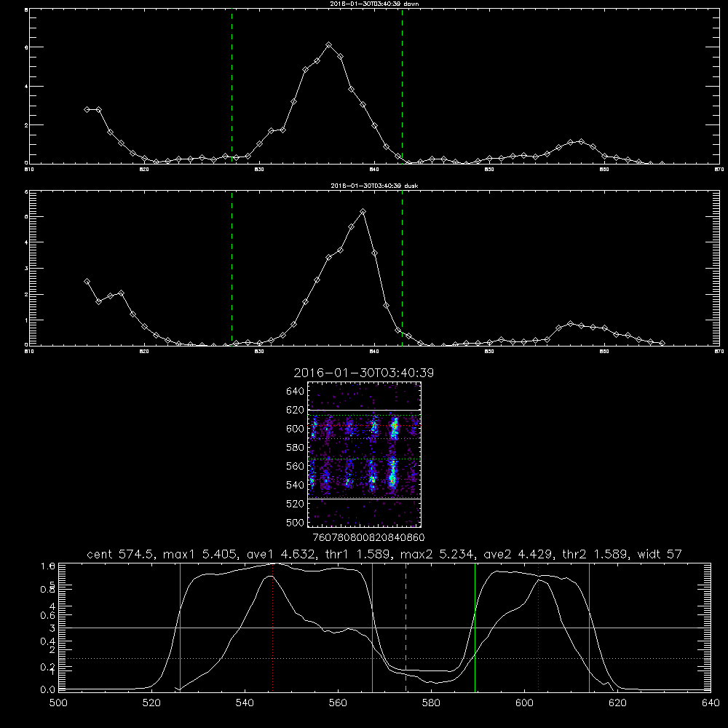Click bottom plot y-axis label 0.0
Screen dimensions: 728x728
tap(48, 689)
